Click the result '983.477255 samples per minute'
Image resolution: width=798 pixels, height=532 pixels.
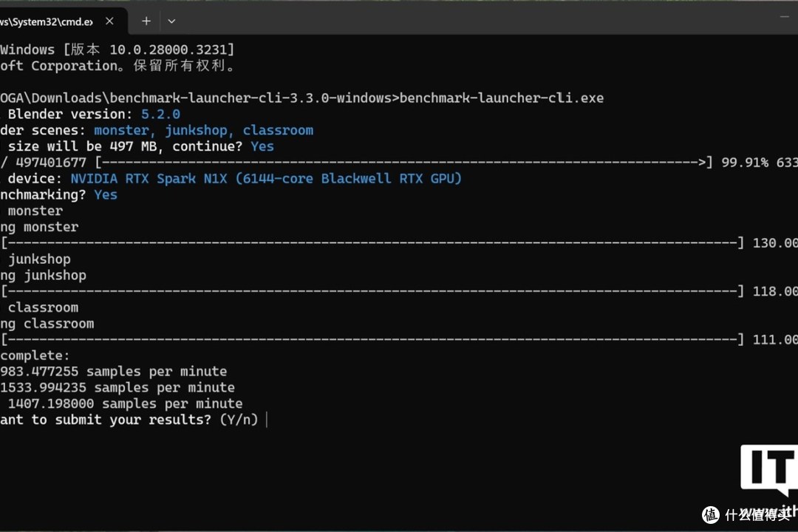click(x=114, y=372)
